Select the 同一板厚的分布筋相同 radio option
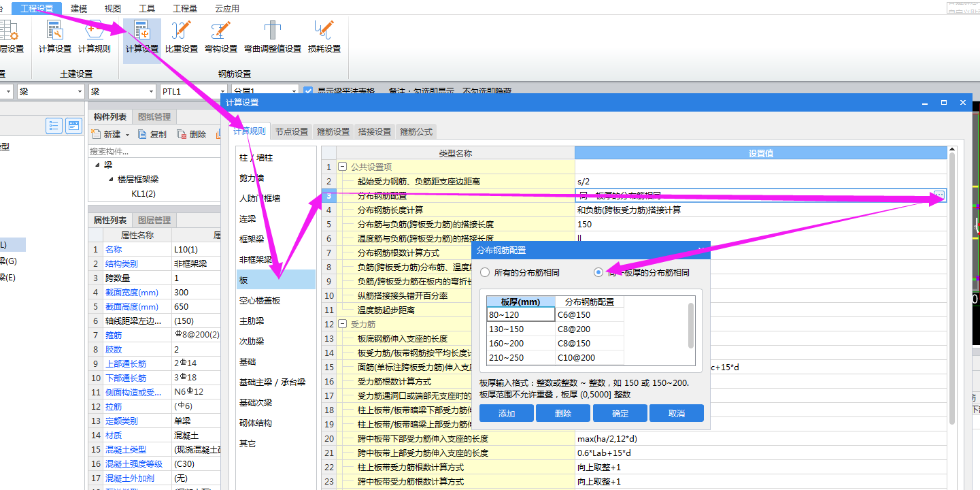Viewport: 980px width, 490px height. point(598,272)
